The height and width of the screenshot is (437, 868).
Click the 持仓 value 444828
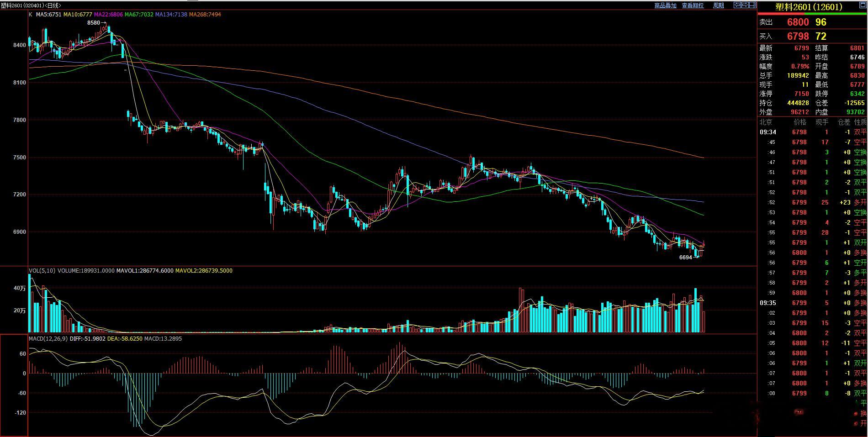[798, 103]
